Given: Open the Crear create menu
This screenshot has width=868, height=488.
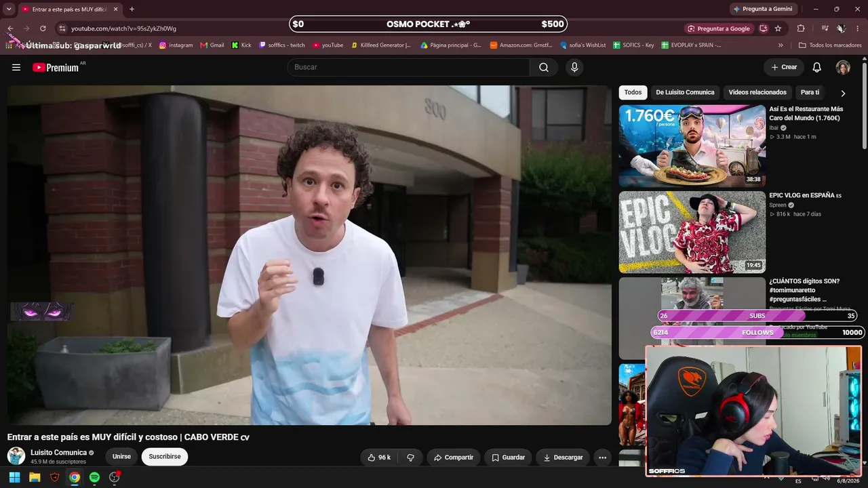Looking at the screenshot, I should [x=784, y=67].
